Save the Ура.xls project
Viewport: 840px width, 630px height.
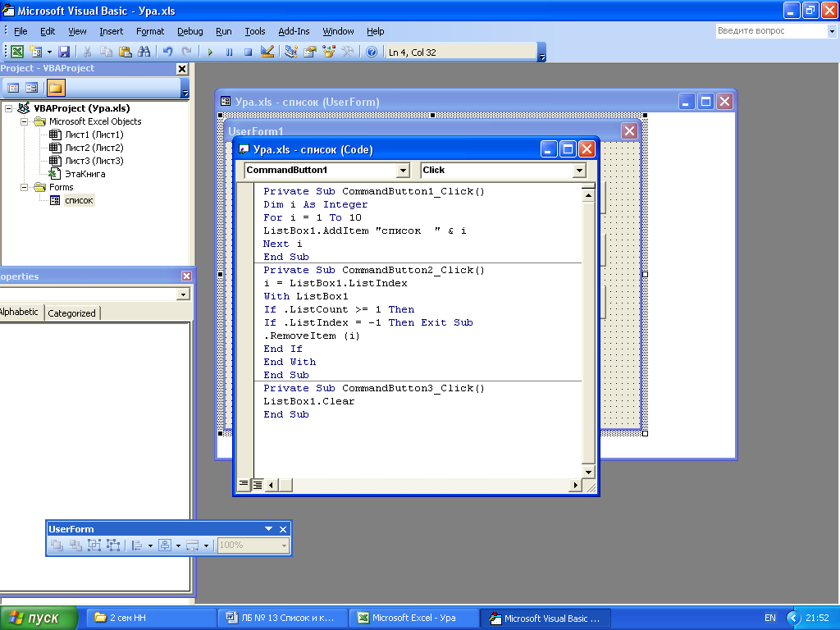[64, 52]
